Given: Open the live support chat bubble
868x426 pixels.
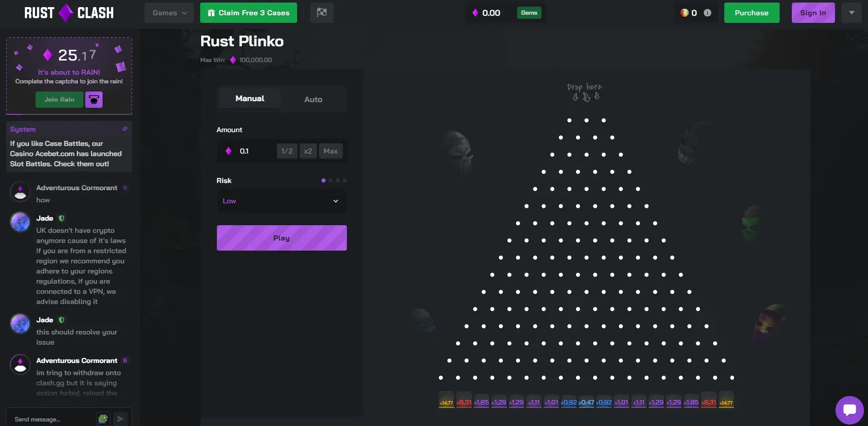Looking at the screenshot, I should [850, 410].
